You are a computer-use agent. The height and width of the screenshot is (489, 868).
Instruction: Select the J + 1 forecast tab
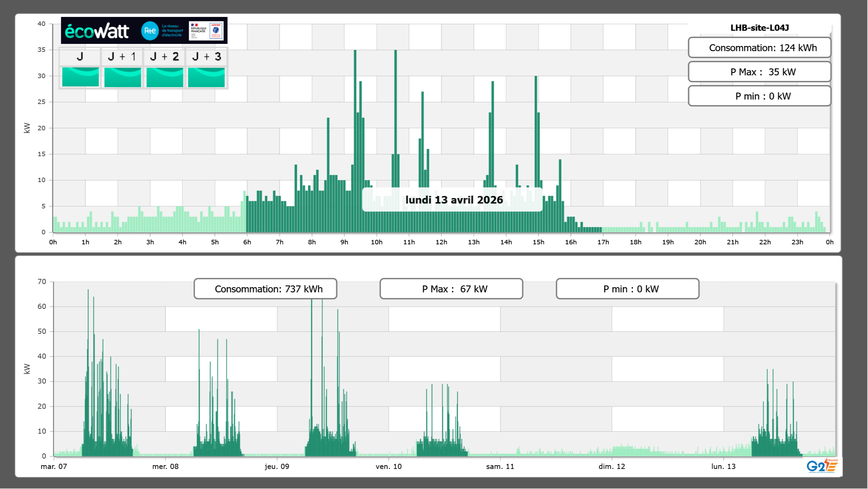pyautogui.click(x=122, y=57)
